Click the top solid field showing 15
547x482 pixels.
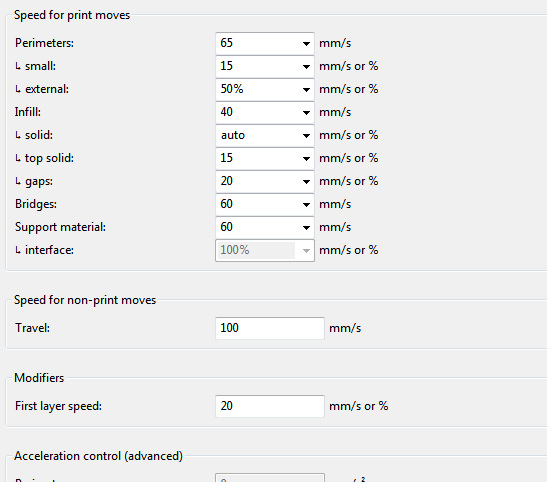point(257,159)
